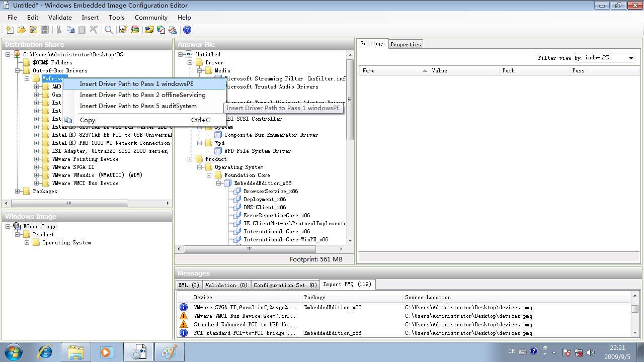The height and width of the screenshot is (362, 644).
Task: Select WPD File System Driver item
Action: 258,151
